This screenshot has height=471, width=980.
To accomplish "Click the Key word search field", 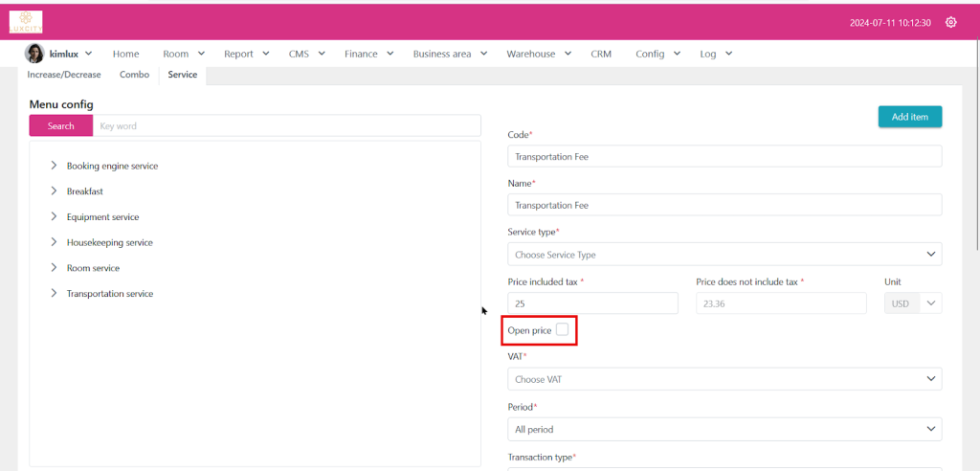I will tap(286, 126).
